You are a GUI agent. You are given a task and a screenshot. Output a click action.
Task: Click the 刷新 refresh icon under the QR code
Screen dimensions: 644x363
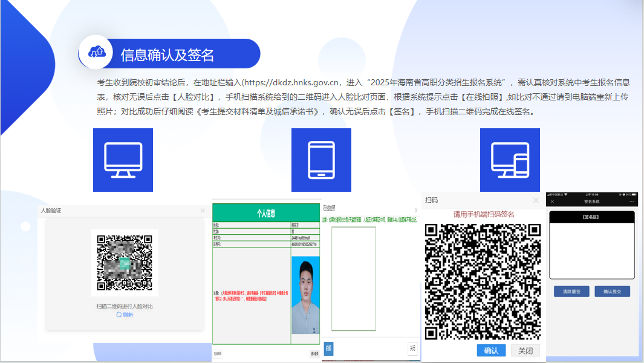119,315
